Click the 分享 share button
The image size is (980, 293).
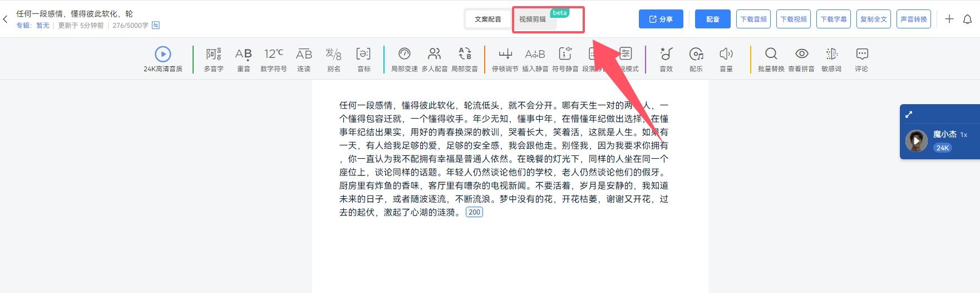pyautogui.click(x=661, y=19)
